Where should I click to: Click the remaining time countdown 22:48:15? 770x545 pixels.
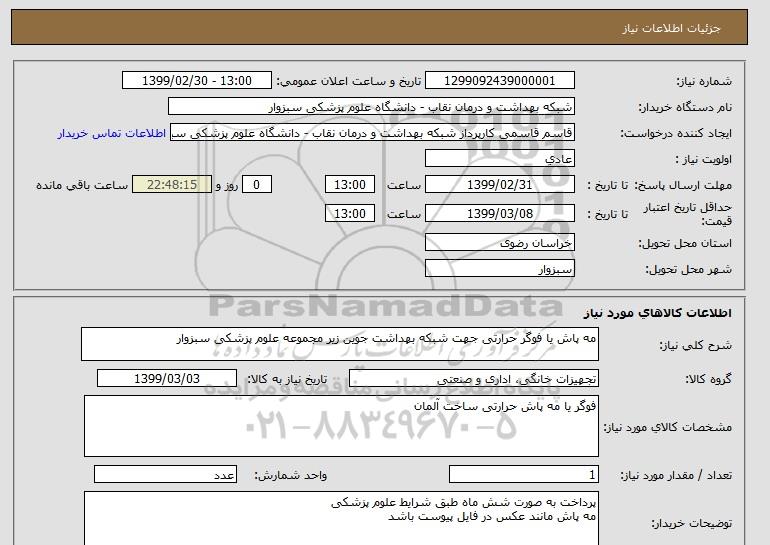[172, 185]
